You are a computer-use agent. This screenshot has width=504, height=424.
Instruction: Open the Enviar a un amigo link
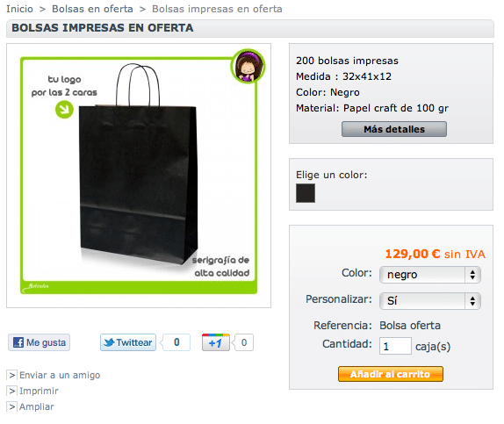(x=60, y=375)
